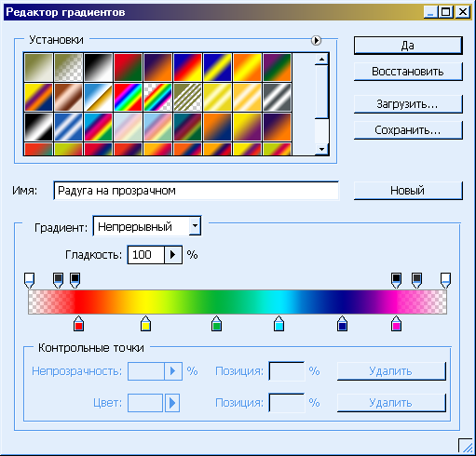Select the yellow, violet, orange, blue preset
476x456 pixels.
[x=38, y=97]
